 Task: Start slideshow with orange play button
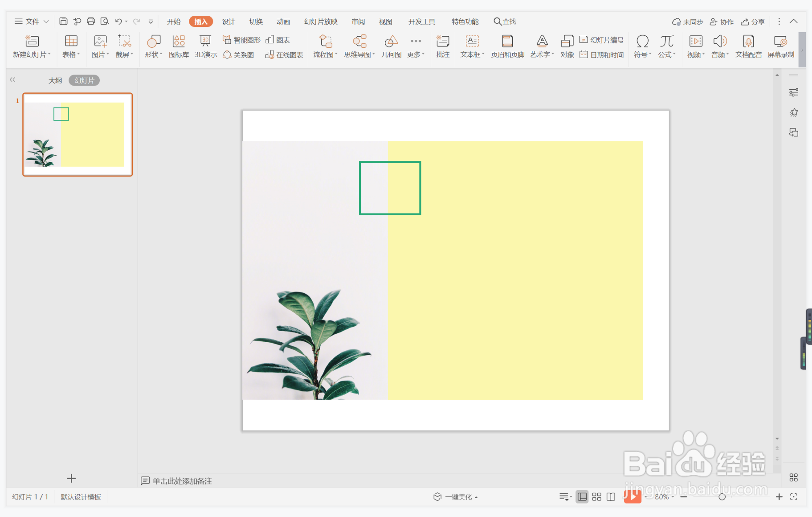[632, 496]
